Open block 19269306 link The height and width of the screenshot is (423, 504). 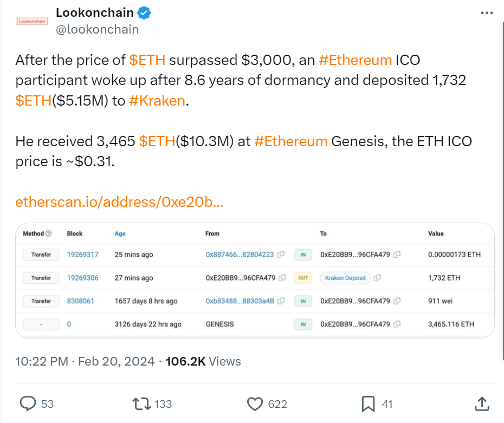(82, 278)
